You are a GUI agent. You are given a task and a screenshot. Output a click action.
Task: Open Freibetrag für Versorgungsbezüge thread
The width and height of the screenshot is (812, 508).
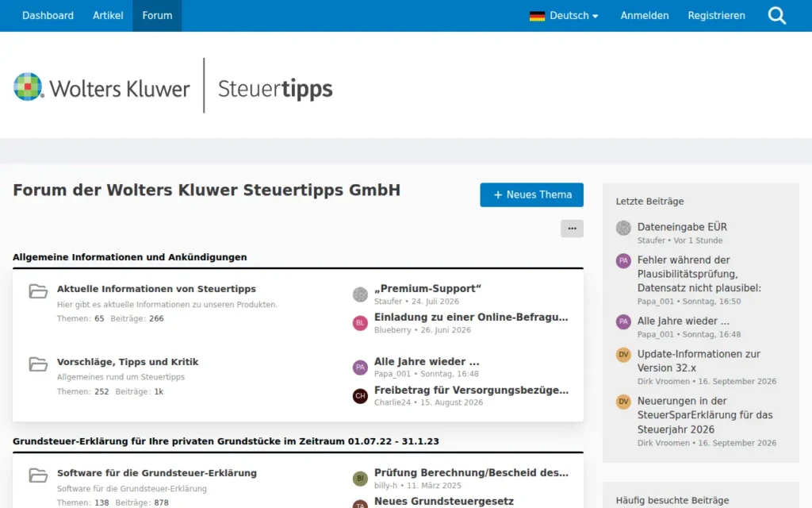[x=471, y=390]
